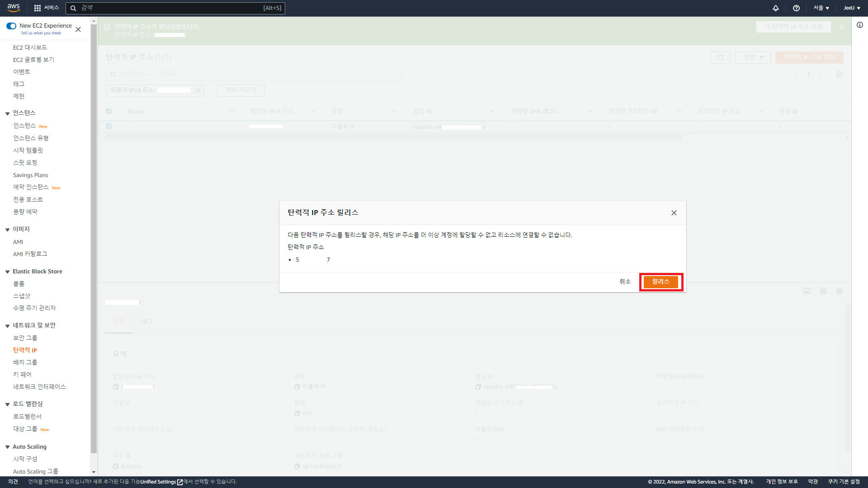Screen dimensions: 868x488
Task: Confirm with the orange 릴리스 button
Action: click(660, 282)
